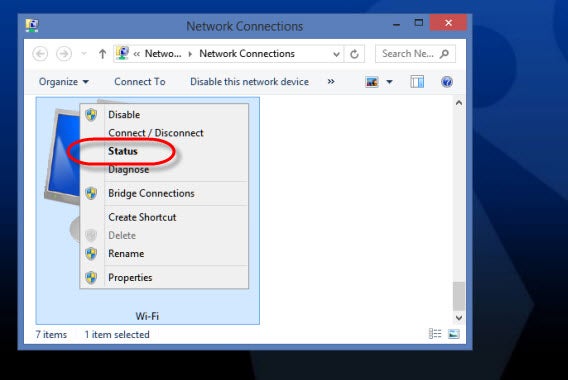Switch to large icons view in status bar
The image size is (568, 380).
click(x=454, y=334)
